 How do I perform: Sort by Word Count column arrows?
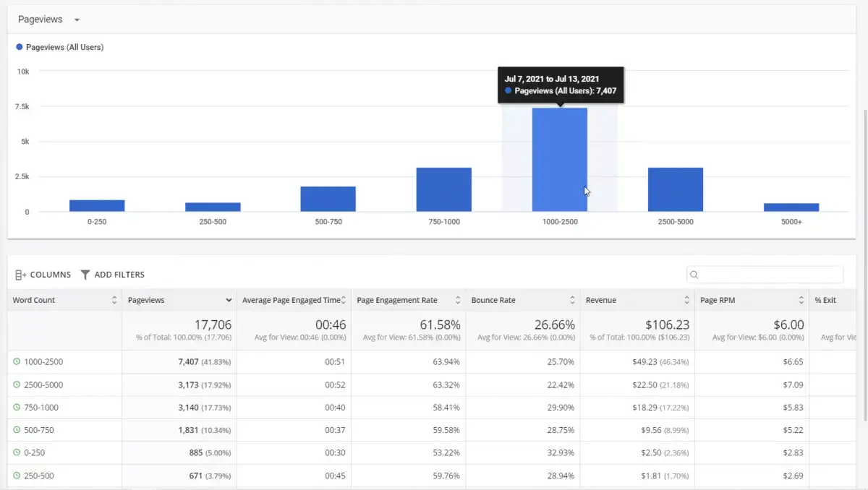114,300
